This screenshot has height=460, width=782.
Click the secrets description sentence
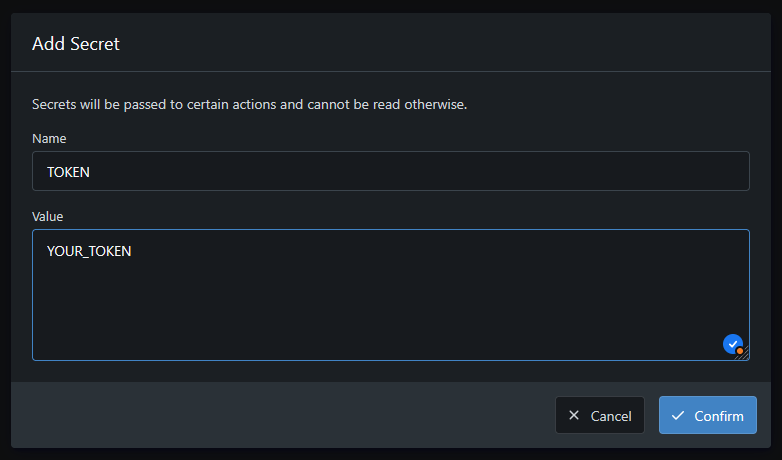point(249,104)
